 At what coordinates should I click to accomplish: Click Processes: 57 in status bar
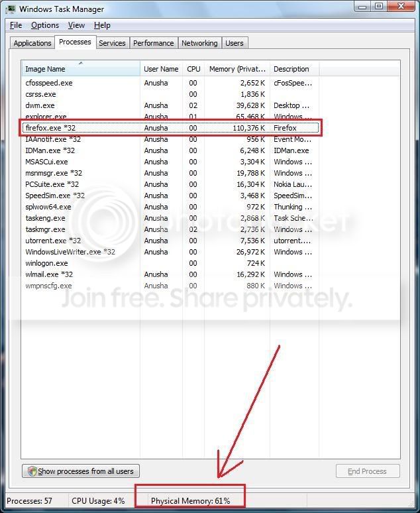[29, 501]
